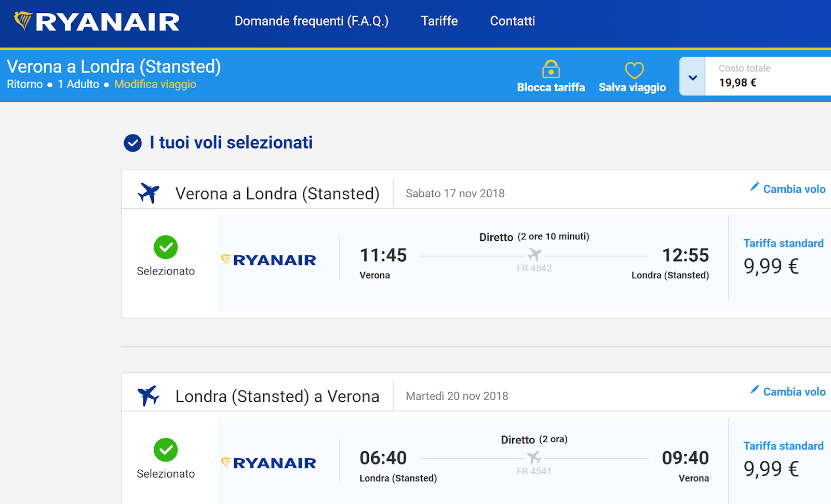Toggle the green Selezionato check for Stansted return flight
Screen dimensions: 831x504
click(x=166, y=449)
